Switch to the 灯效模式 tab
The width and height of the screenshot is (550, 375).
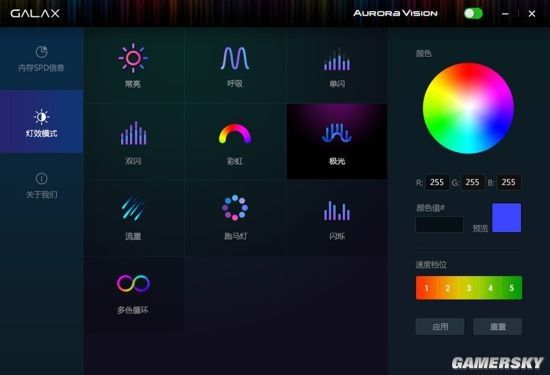41,121
